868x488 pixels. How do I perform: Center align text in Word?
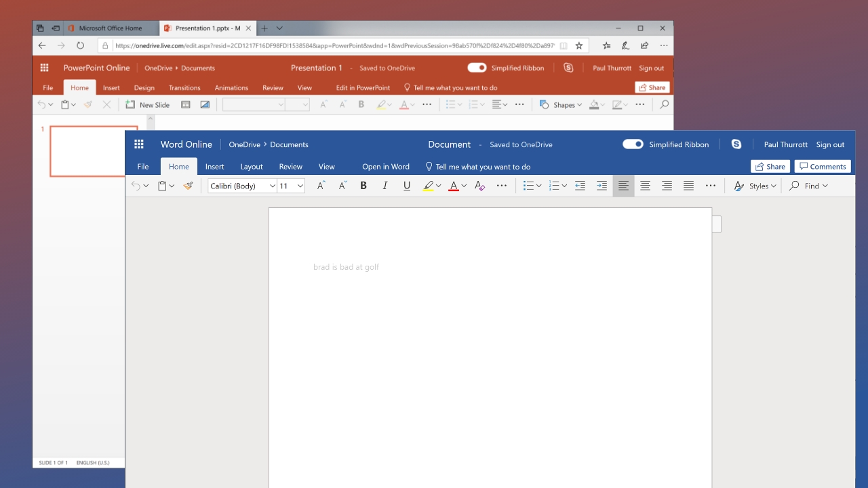click(x=645, y=186)
